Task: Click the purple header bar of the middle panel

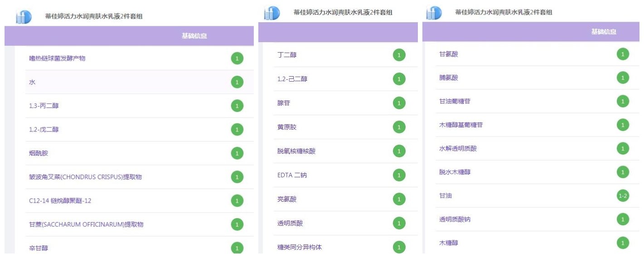Action: coord(338,32)
